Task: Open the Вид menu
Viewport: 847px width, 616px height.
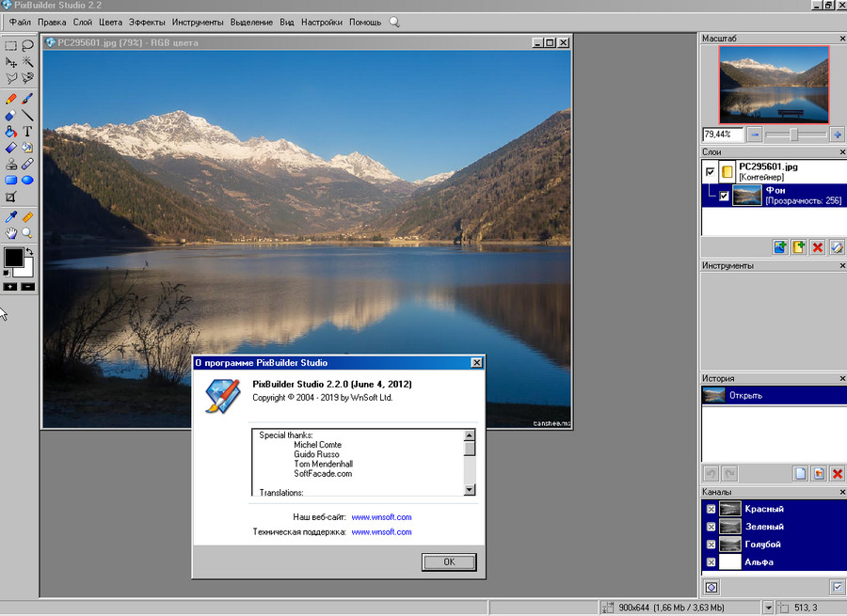Action: [x=287, y=23]
